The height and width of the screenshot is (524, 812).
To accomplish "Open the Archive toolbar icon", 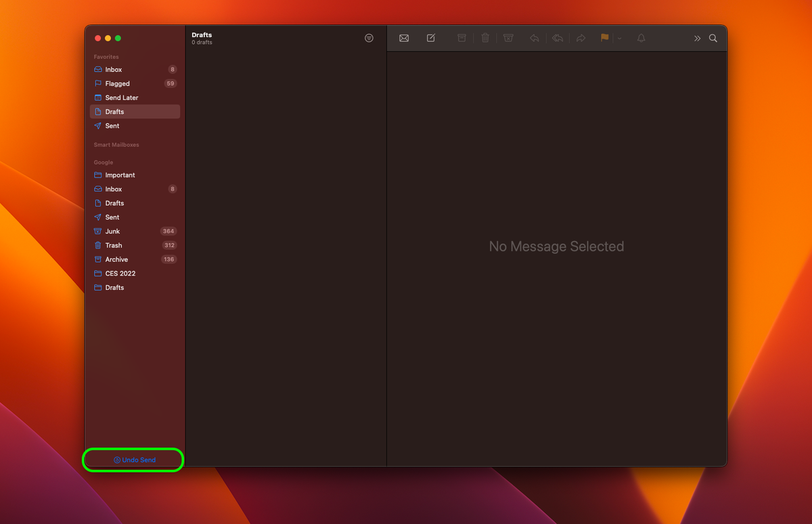I will [461, 38].
